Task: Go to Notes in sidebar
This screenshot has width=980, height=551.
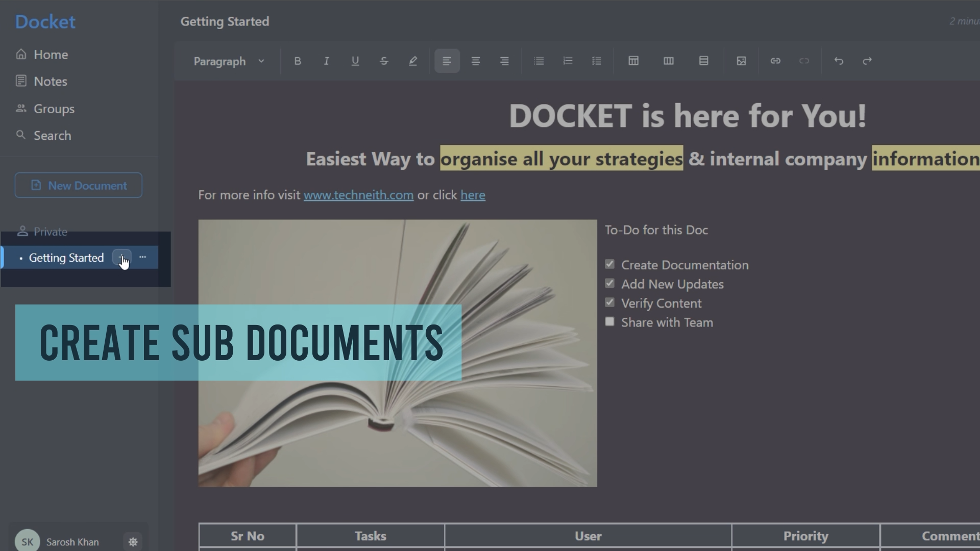Action: (50, 82)
